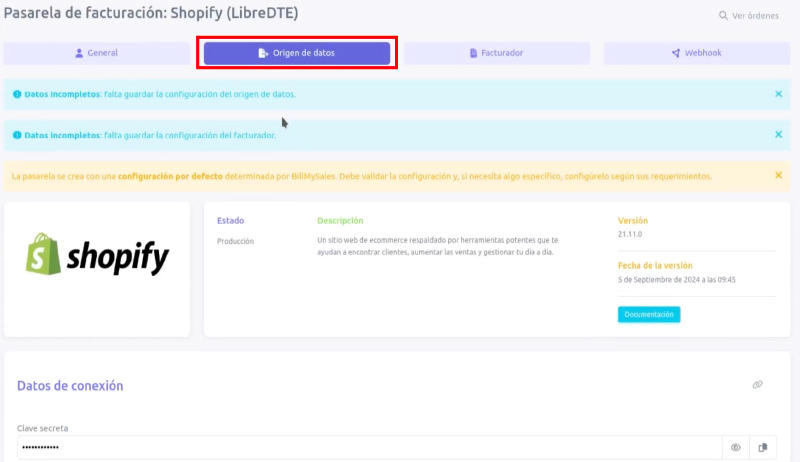Click the Descripción heading
This screenshot has height=462, width=800.
[340, 221]
